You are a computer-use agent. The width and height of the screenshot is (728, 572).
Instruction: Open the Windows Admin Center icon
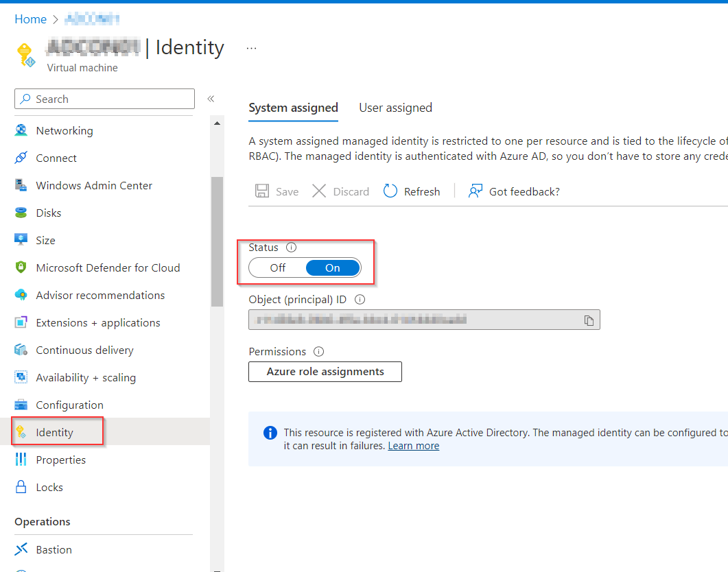pyautogui.click(x=21, y=185)
